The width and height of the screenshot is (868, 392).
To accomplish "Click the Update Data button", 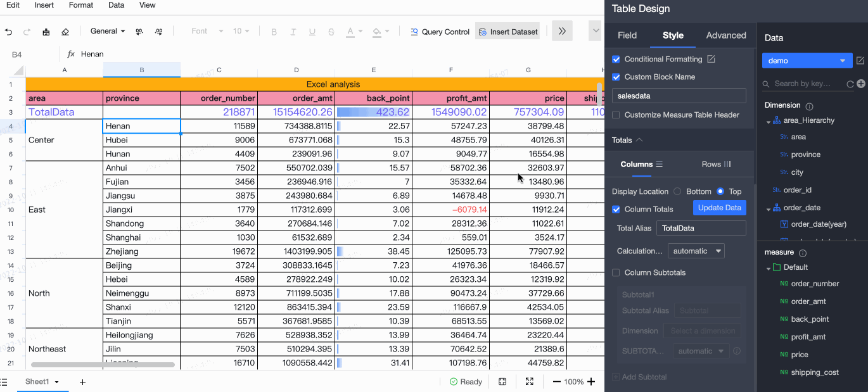I will click(x=719, y=208).
